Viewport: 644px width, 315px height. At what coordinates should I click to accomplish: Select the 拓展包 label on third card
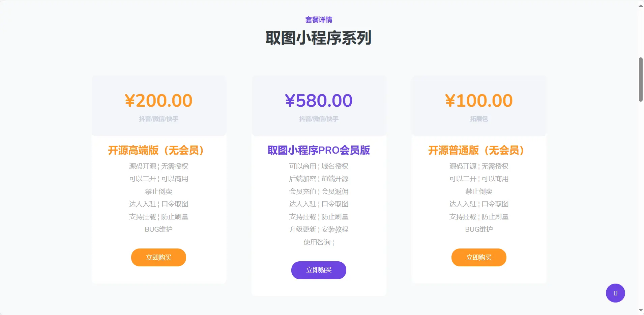(x=479, y=119)
